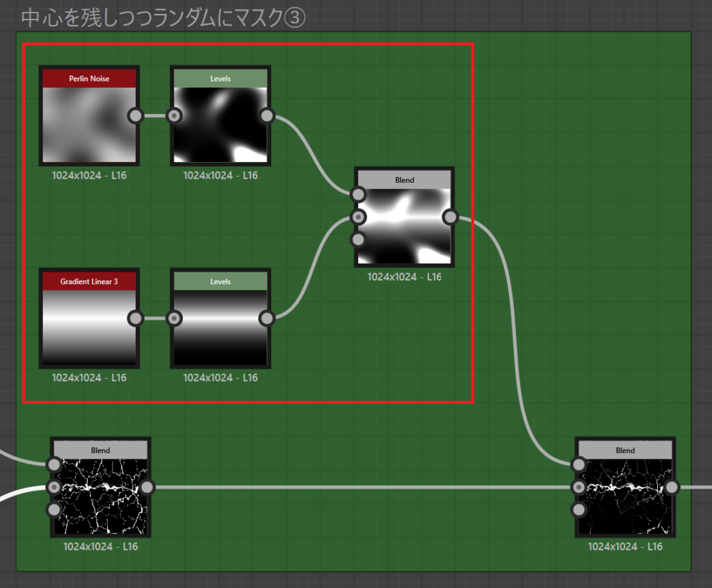The image size is (712, 588).
Task: Click middle input connector of red-boxed Blend node
Action: (x=358, y=217)
